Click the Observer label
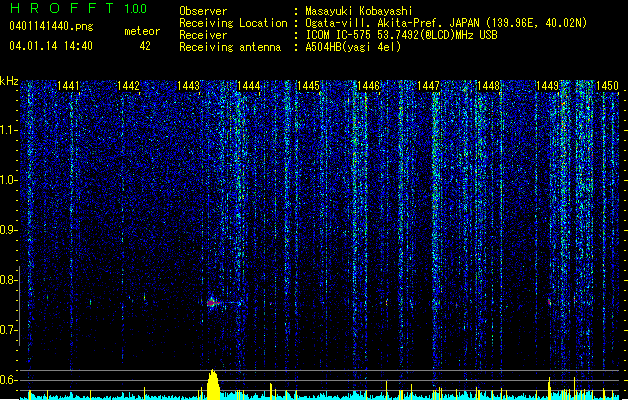The width and height of the screenshot is (629, 400). (x=203, y=11)
